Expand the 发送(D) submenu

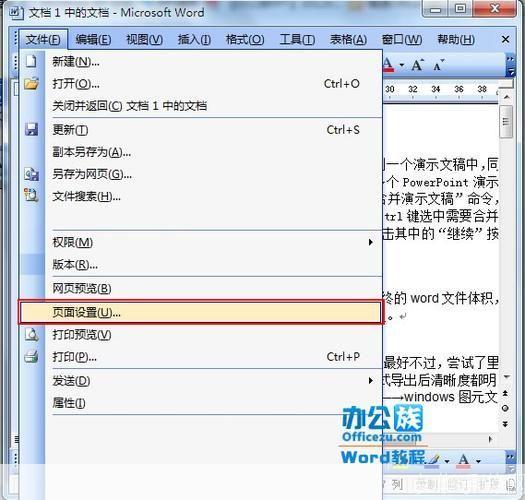(x=201, y=381)
